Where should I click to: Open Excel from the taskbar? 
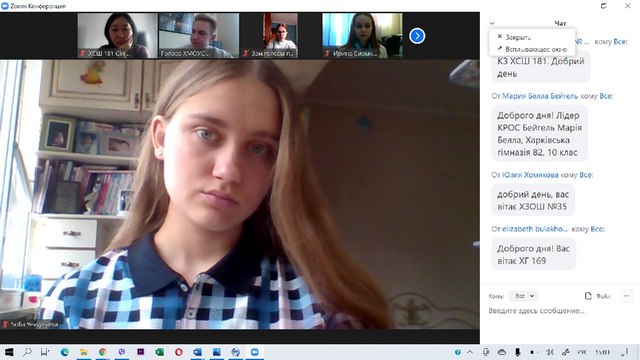(x=159, y=352)
